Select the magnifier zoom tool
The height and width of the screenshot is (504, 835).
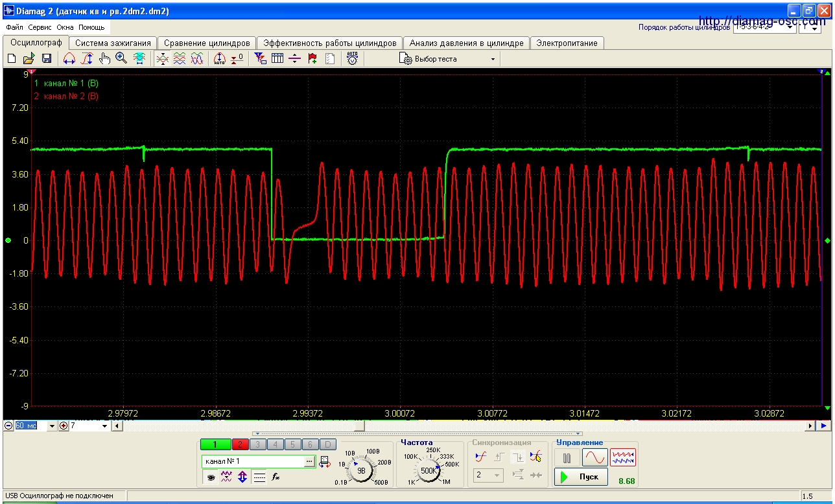121,59
